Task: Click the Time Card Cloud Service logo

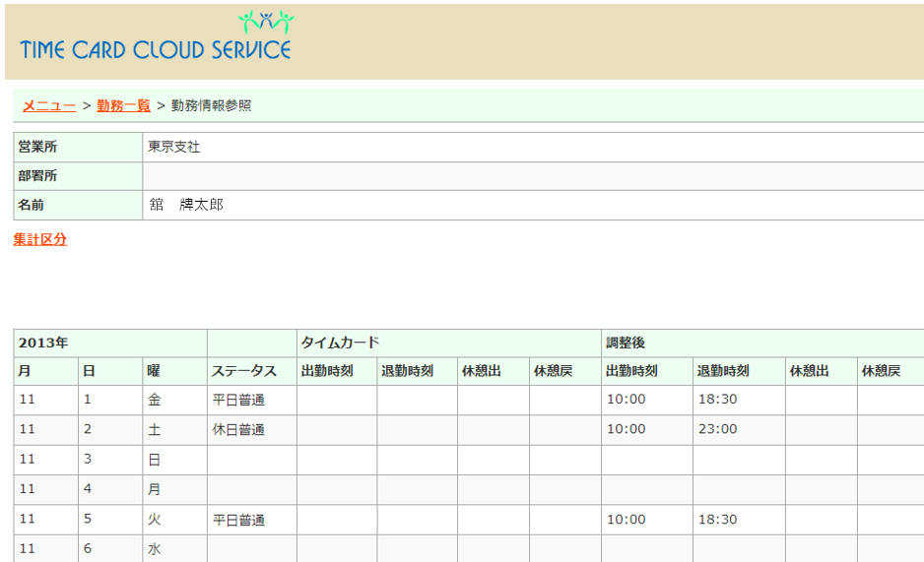Action: coord(156,36)
